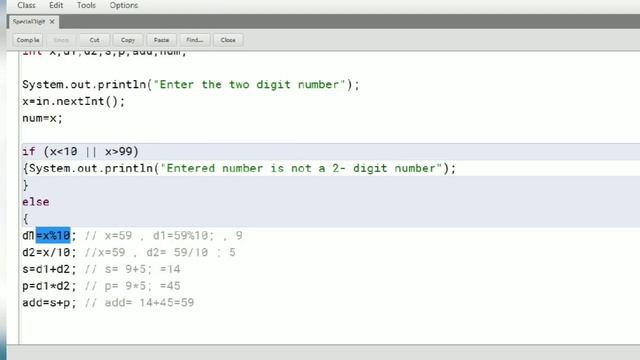The width and height of the screenshot is (640, 360).
Task: Click the opening brace below else
Action: [x=25, y=219]
